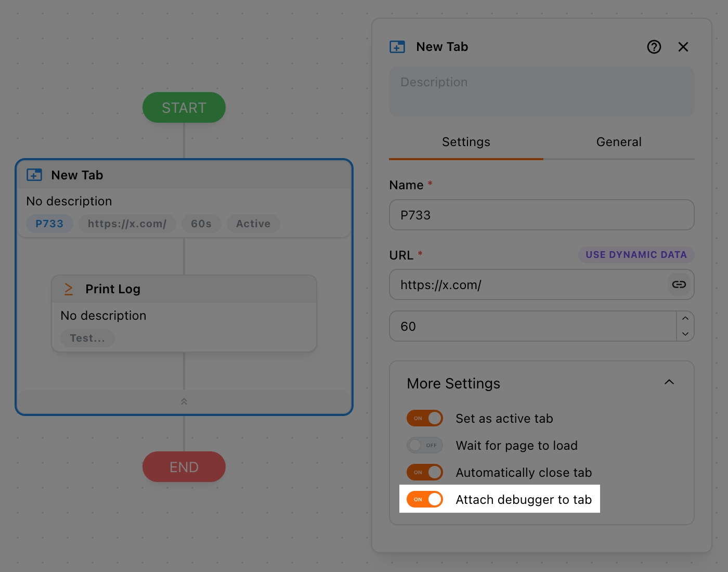728x572 pixels.
Task: Click the Description text area
Action: [541, 91]
